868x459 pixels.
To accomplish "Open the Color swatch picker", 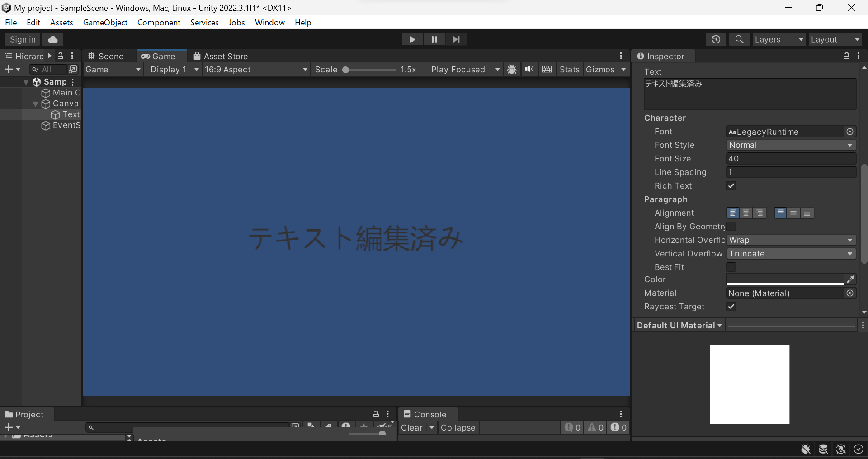I will pyautogui.click(x=785, y=279).
